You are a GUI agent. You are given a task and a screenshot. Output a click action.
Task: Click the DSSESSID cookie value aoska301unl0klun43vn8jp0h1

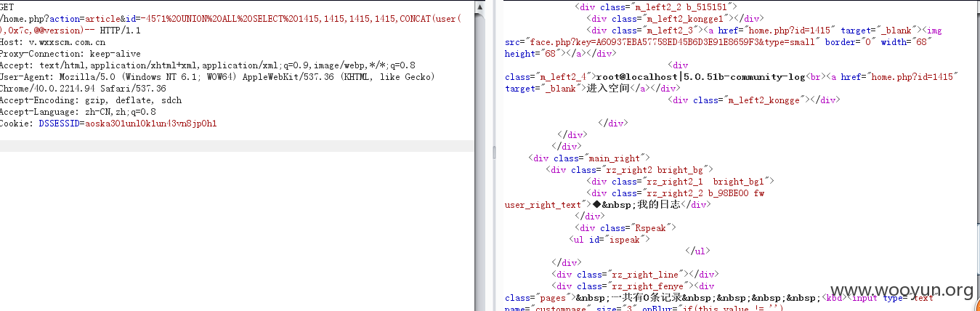151,124
